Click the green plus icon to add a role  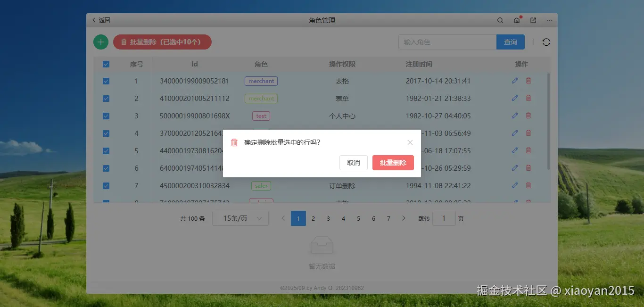click(x=100, y=41)
